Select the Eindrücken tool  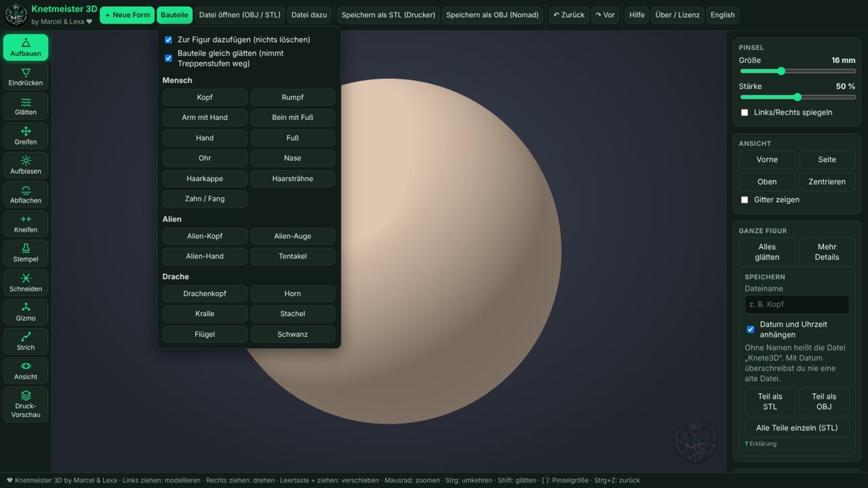pos(26,77)
